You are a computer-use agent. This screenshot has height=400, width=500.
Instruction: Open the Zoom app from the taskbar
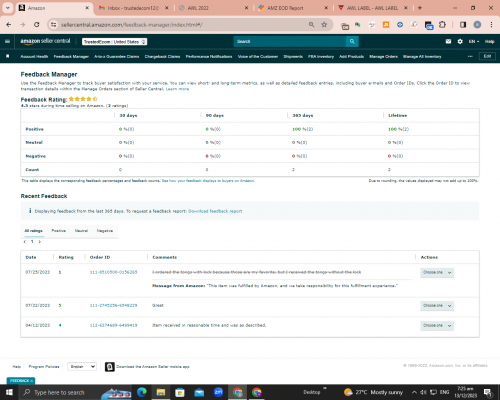point(218,392)
